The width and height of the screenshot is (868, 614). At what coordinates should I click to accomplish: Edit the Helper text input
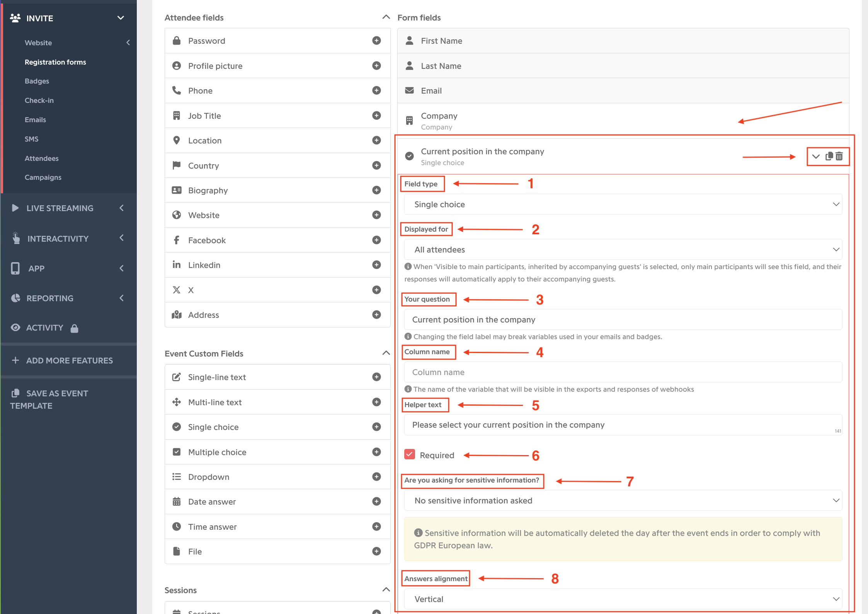623,425
